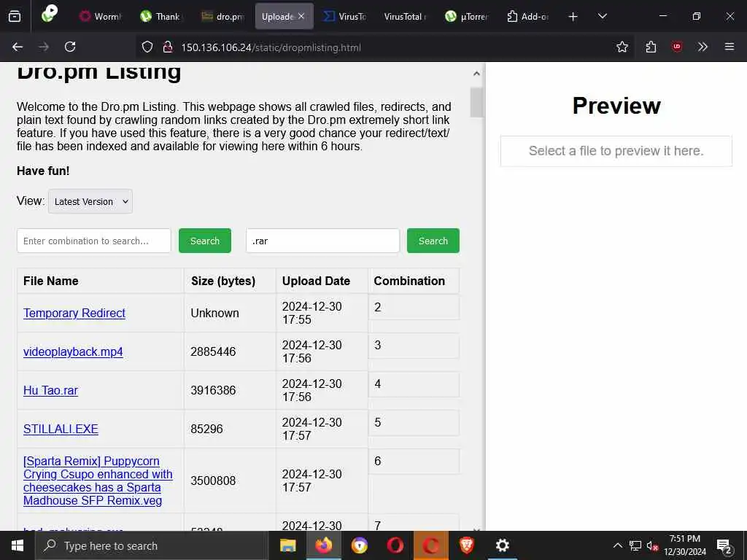This screenshot has width=747, height=560.
Task: Select the size value 3500808
Action: point(213,481)
